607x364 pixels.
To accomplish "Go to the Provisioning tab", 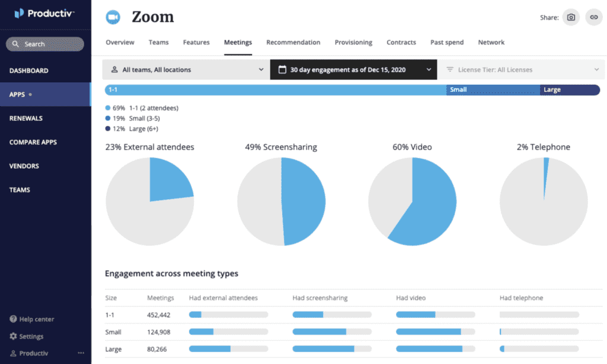I will coord(353,42).
